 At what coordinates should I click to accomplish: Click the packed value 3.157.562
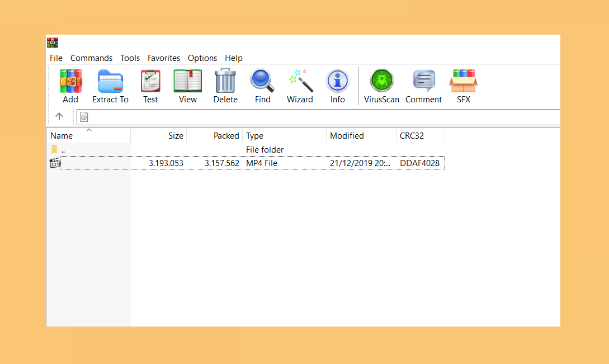pyautogui.click(x=222, y=163)
